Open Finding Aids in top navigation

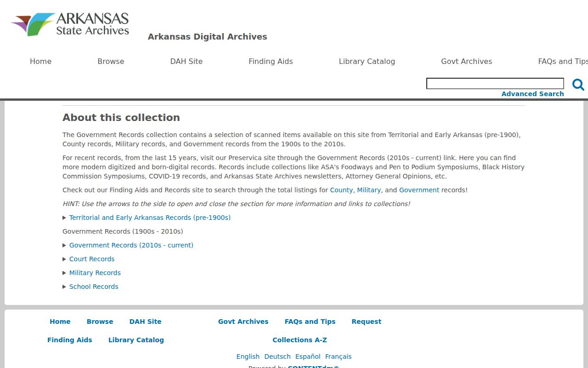click(271, 61)
